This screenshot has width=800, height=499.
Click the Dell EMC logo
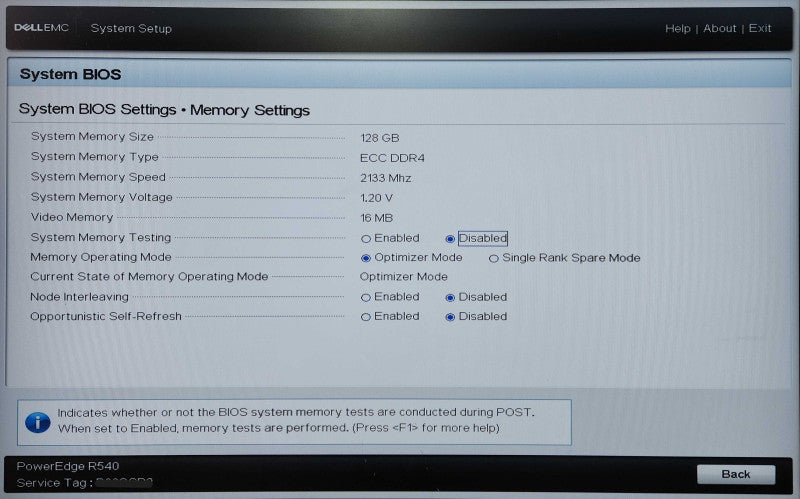pyautogui.click(x=41, y=28)
